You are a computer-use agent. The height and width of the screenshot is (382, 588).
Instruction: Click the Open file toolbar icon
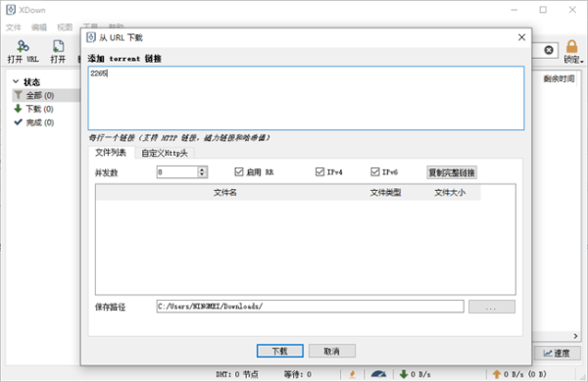[58, 46]
